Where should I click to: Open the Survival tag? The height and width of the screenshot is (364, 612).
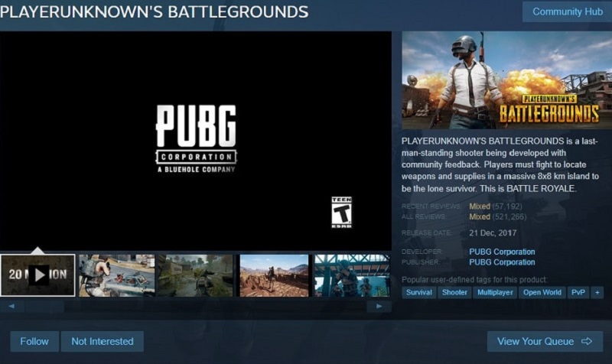pyautogui.click(x=418, y=292)
